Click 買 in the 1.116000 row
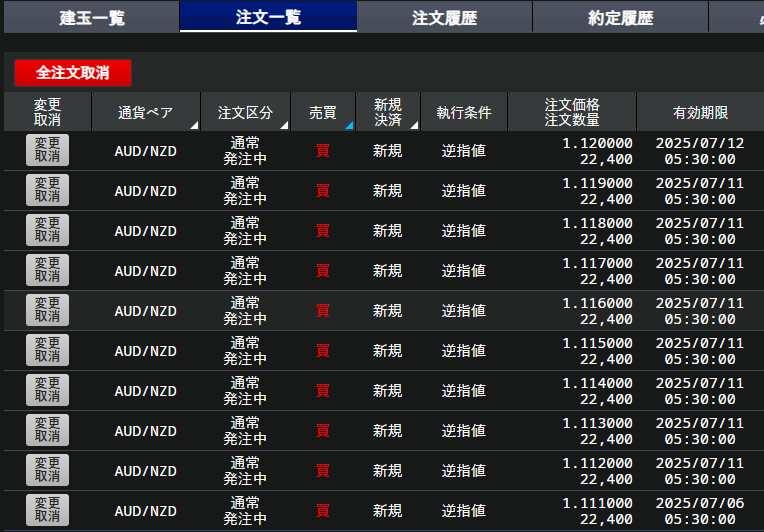764x532 pixels. [323, 310]
